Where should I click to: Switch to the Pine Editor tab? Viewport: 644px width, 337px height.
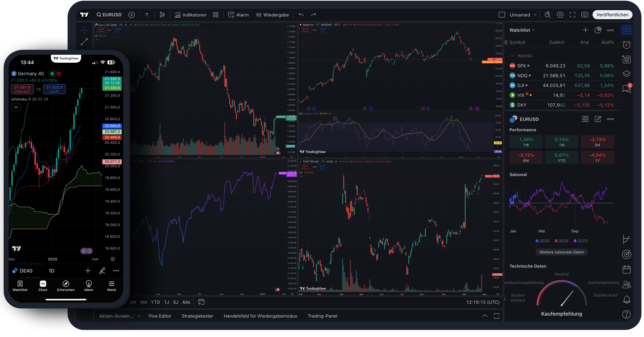[160, 316]
